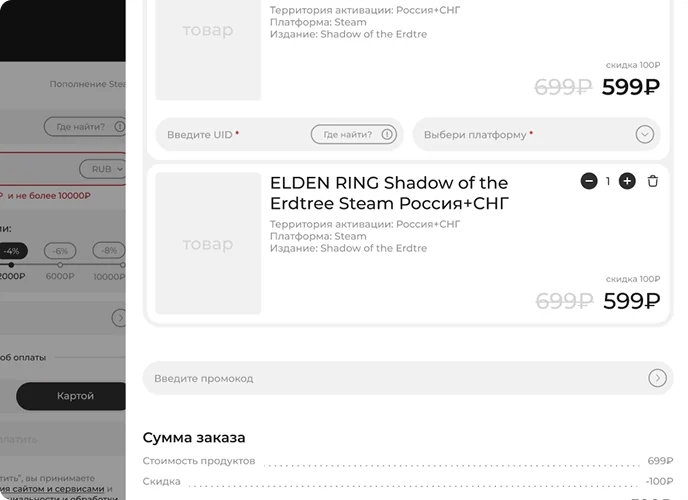Image resolution: width=688 pixels, height=500 pixels.
Task: Select the -8% discount chip
Action: pyautogui.click(x=108, y=250)
